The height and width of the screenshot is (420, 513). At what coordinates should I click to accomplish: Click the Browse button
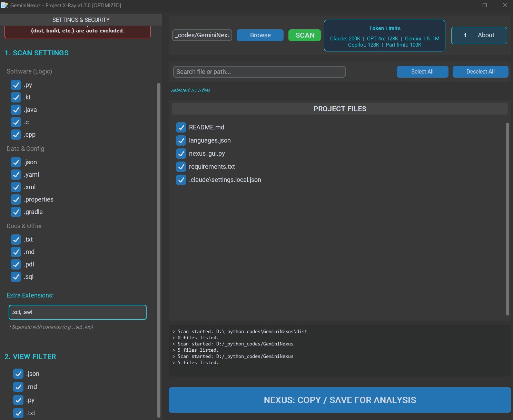click(260, 35)
